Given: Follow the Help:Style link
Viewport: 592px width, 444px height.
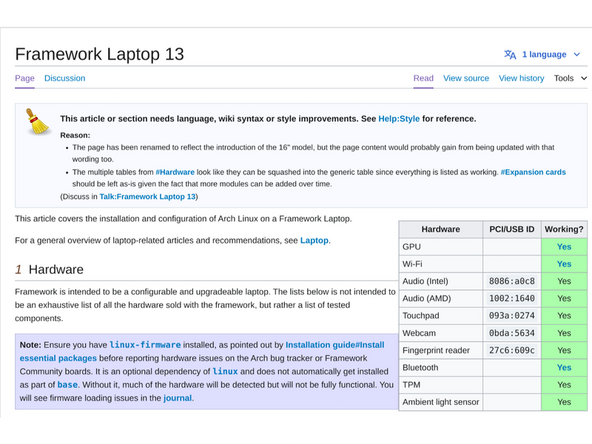Looking at the screenshot, I should [x=399, y=119].
